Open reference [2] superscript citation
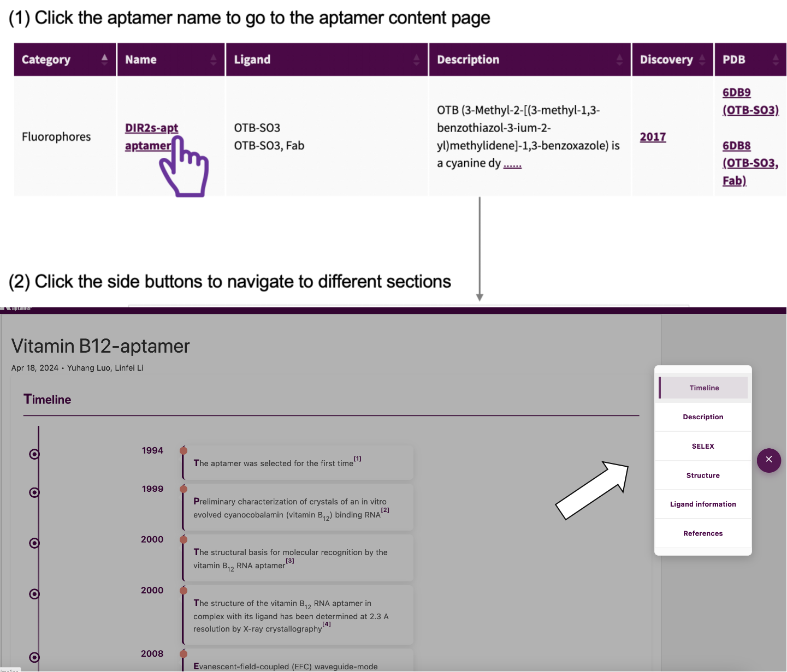The height and width of the screenshot is (672, 787). (x=385, y=510)
